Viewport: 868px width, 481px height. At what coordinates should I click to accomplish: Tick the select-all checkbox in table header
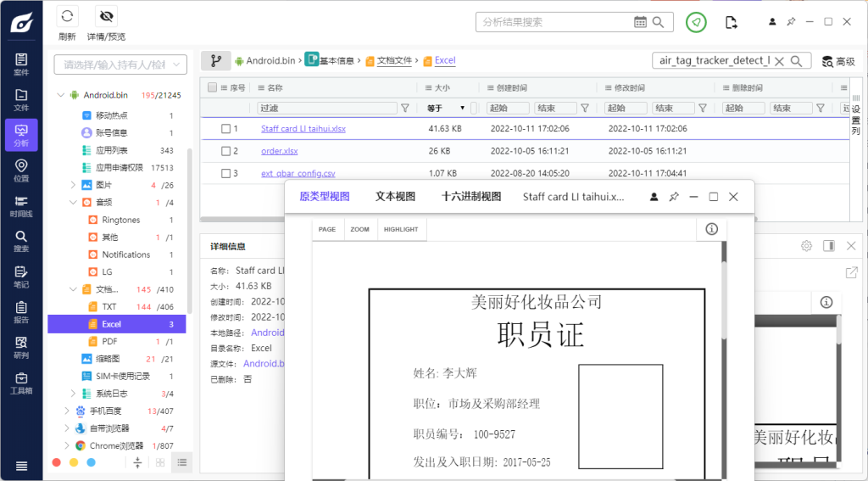coord(212,88)
